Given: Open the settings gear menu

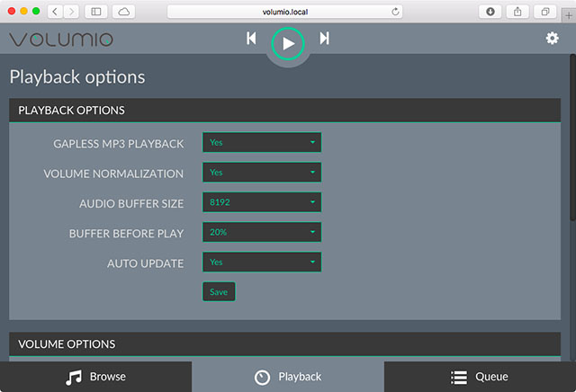Looking at the screenshot, I should [x=553, y=38].
